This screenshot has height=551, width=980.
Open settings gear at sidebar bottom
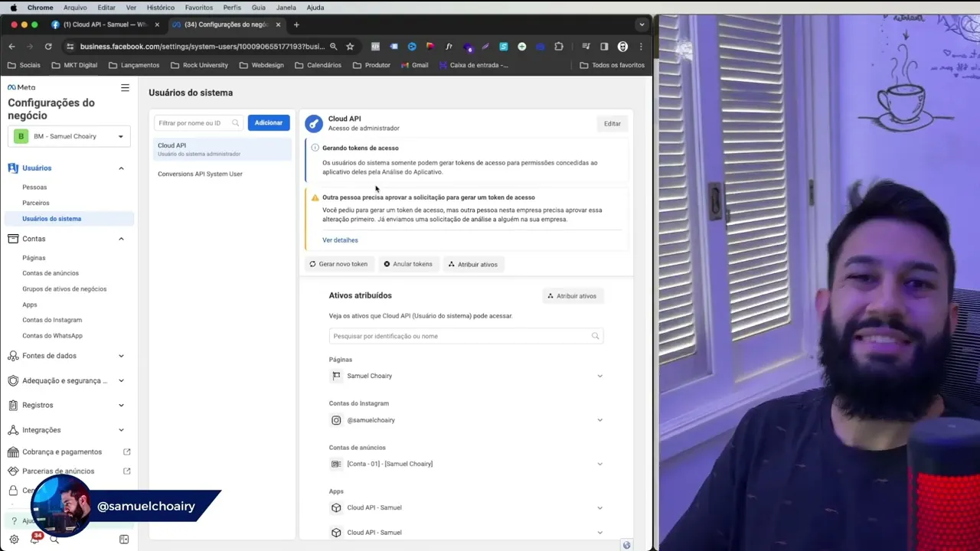point(14,540)
